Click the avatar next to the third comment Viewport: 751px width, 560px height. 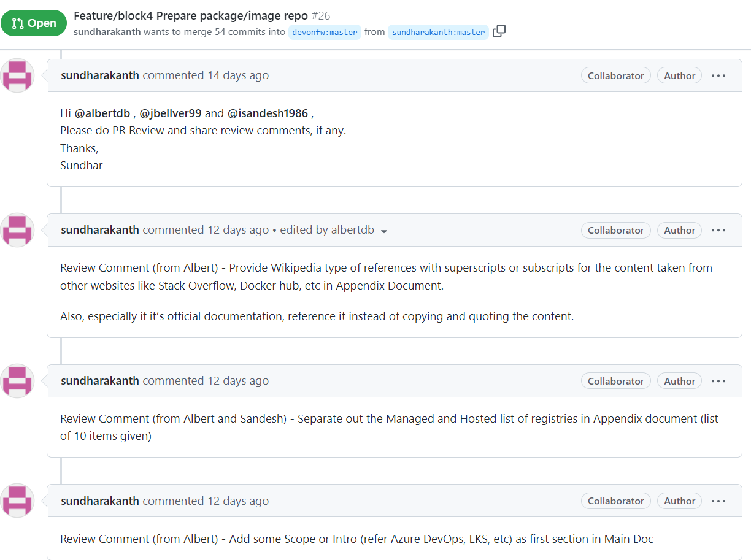pyautogui.click(x=17, y=380)
